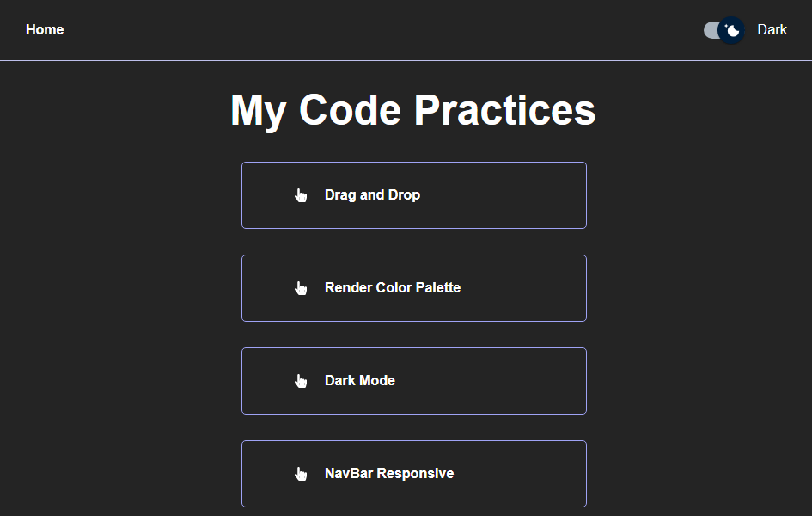Click the navbar area near the theme switch
812x516 pixels.
click(722, 30)
